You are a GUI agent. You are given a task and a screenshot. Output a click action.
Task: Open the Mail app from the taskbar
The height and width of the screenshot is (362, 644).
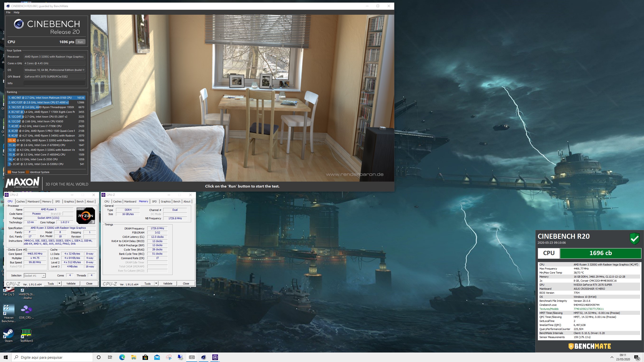click(157, 357)
